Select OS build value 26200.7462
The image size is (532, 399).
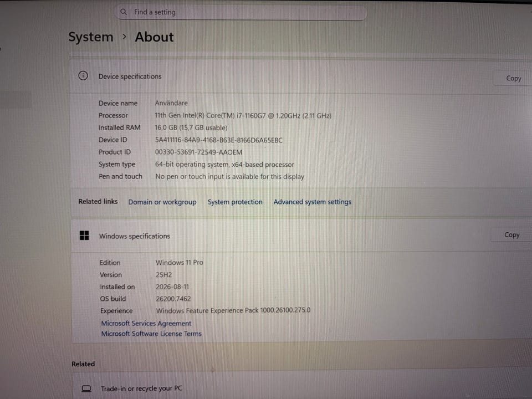(173, 299)
